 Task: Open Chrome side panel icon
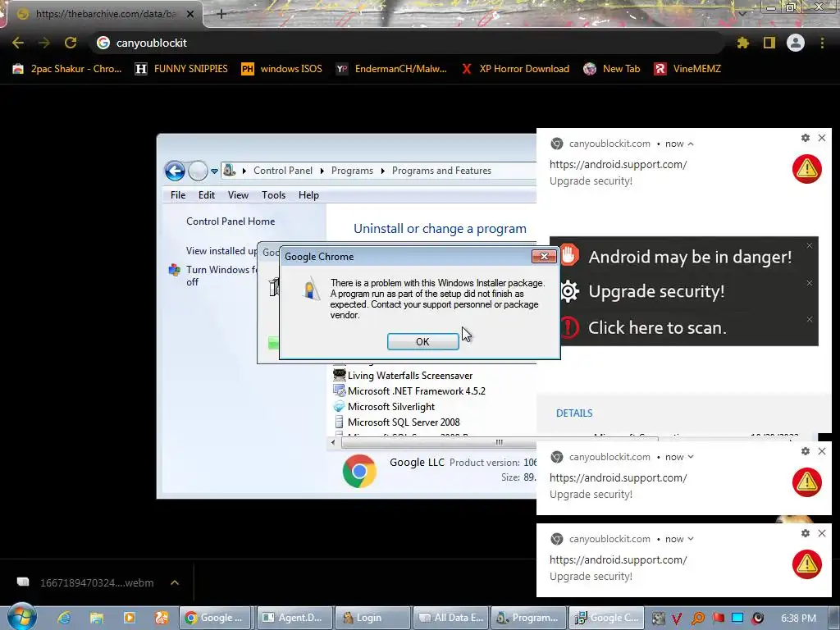point(769,43)
